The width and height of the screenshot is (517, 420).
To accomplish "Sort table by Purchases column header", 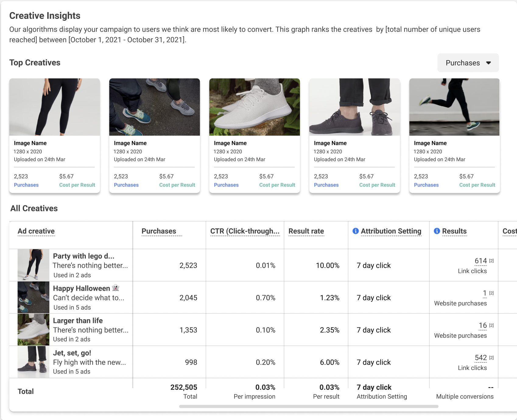I will pyautogui.click(x=159, y=231).
